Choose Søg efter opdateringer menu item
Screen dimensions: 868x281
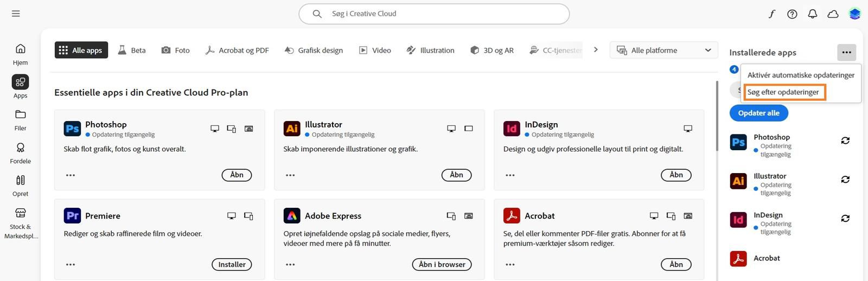[x=783, y=92]
